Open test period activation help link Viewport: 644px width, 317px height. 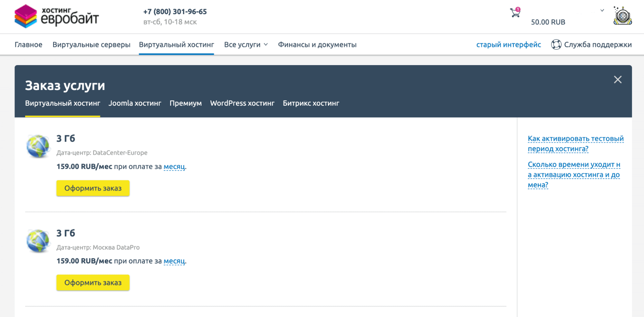pyautogui.click(x=575, y=144)
